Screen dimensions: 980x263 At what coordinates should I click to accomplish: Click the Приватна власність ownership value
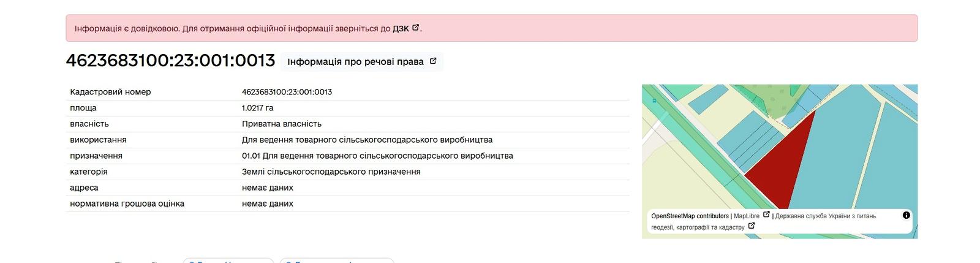coord(282,124)
